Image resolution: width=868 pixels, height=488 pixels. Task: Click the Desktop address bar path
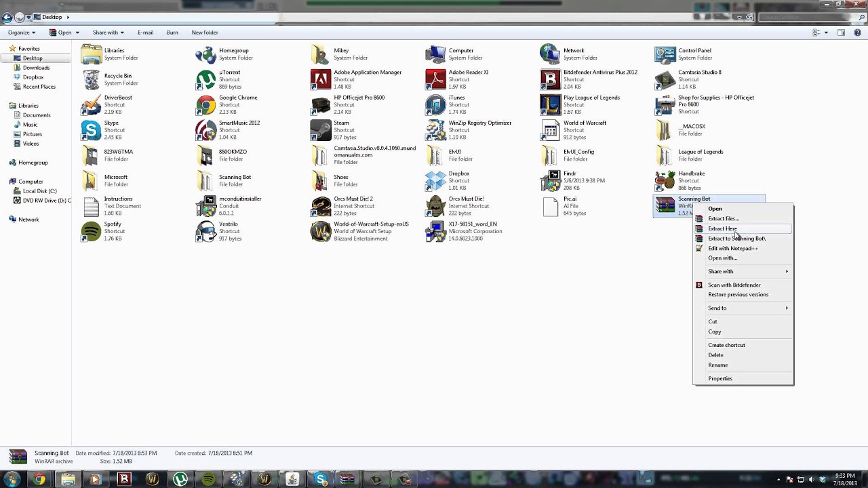[x=52, y=17]
